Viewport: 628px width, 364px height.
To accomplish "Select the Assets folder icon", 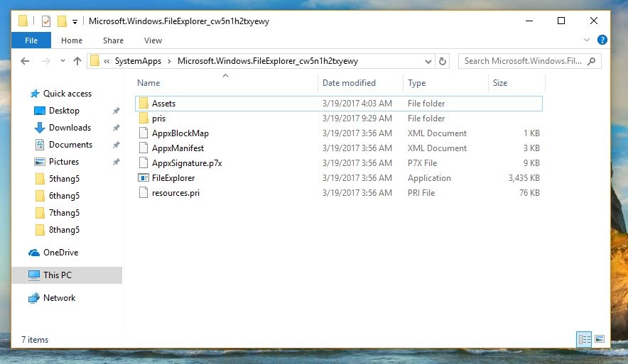I will click(x=144, y=103).
